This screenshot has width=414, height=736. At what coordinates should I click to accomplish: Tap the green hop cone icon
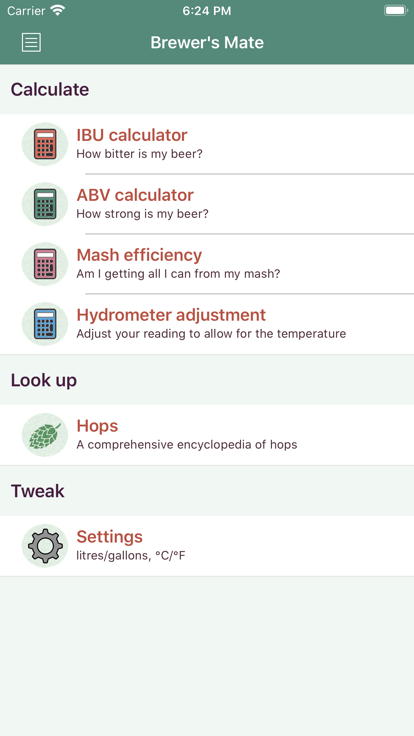point(45,435)
